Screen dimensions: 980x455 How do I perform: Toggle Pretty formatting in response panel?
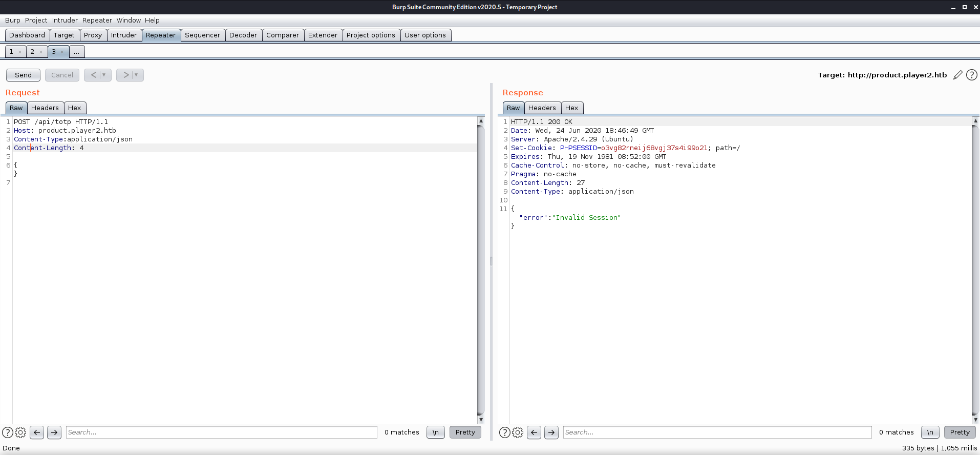(x=960, y=432)
